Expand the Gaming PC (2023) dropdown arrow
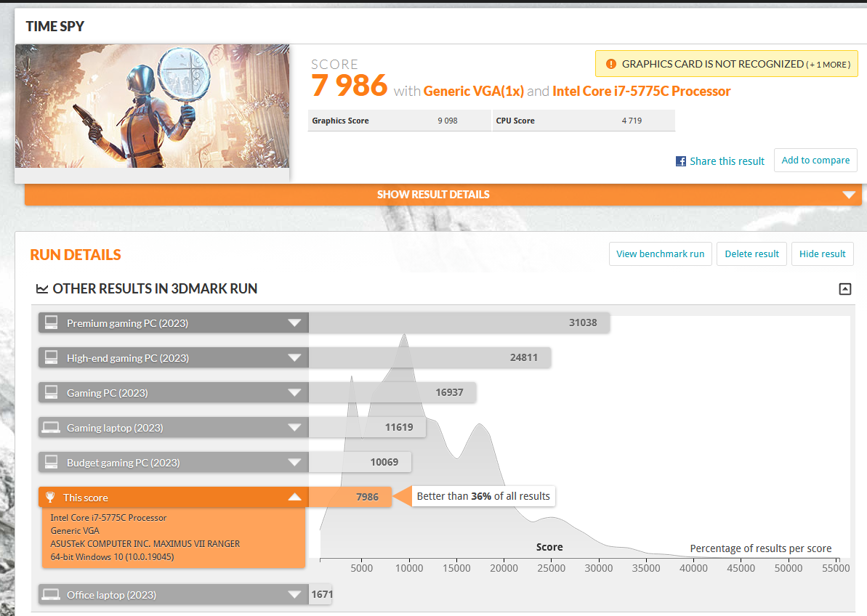The width and height of the screenshot is (867, 616). [295, 393]
